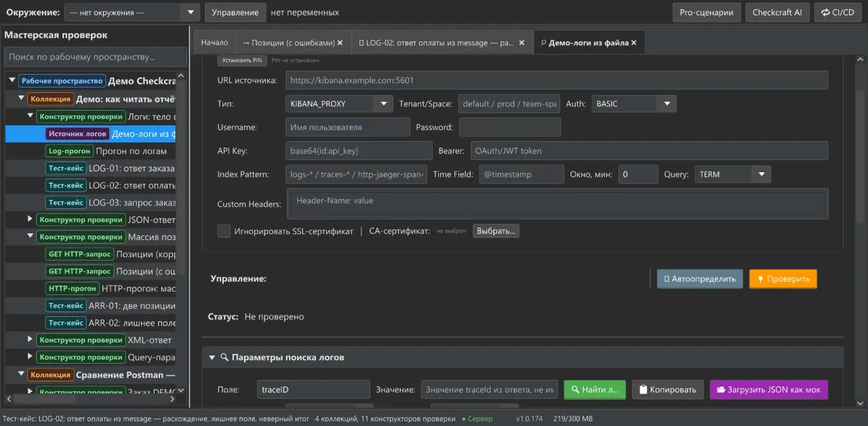This screenshot has width=868, height=426.
Task: Launch Checkcraft AI
Action: pyautogui.click(x=776, y=12)
